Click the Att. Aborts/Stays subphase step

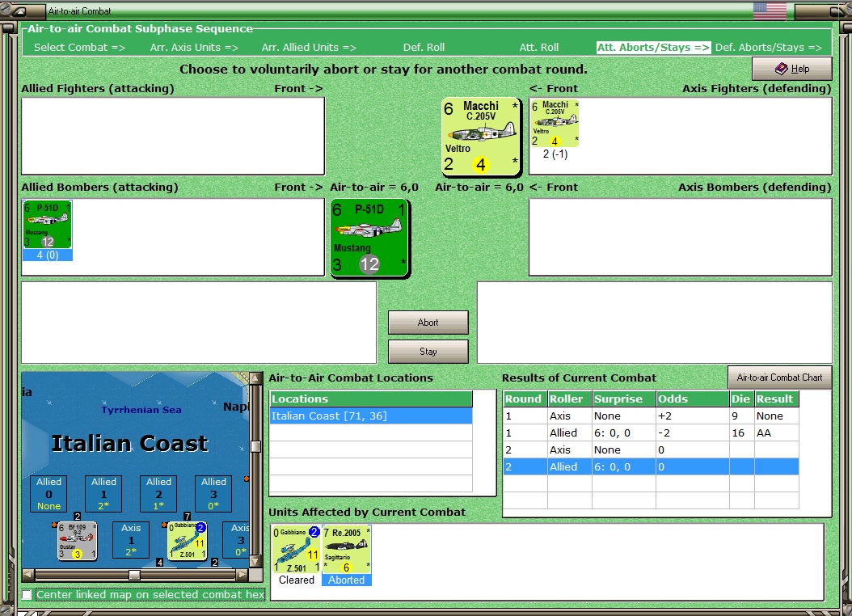click(x=653, y=47)
